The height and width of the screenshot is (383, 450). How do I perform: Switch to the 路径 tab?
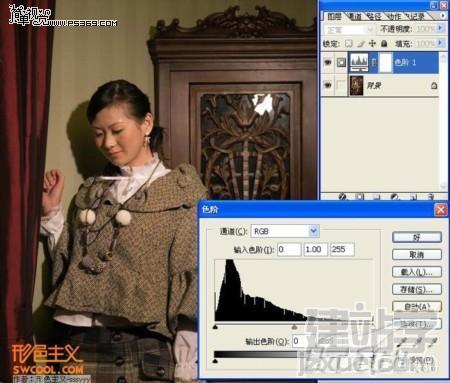click(x=374, y=16)
